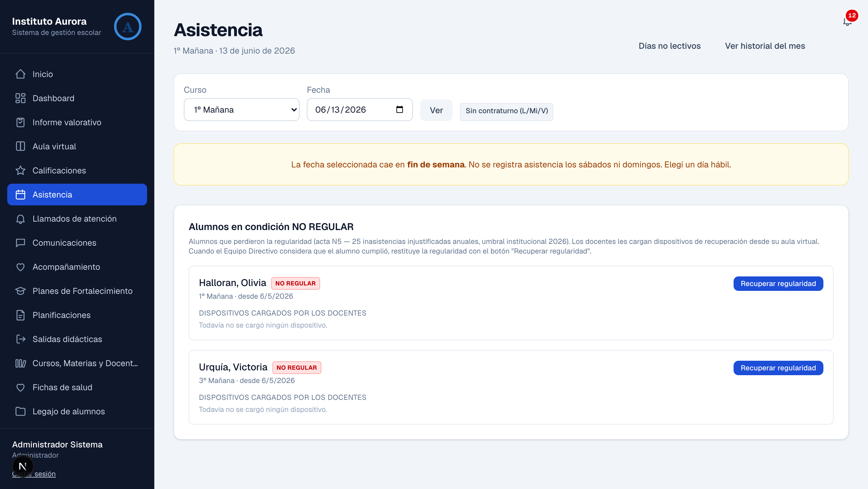
Task: Click the Llamados de atención bell icon
Action: [x=20, y=219]
